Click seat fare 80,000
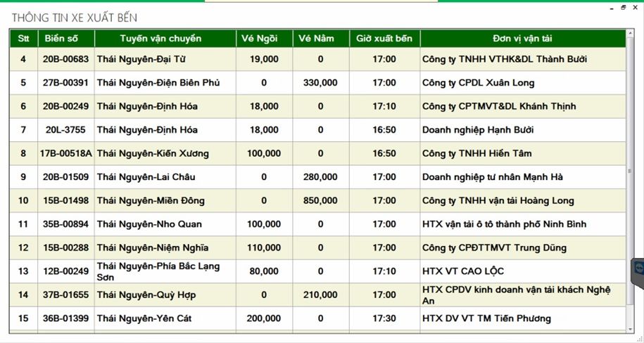Screen dimensions: 644x343 [264, 271]
